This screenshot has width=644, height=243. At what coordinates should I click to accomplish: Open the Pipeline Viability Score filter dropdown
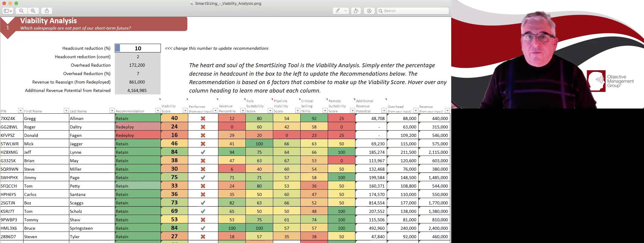[x=298, y=111]
